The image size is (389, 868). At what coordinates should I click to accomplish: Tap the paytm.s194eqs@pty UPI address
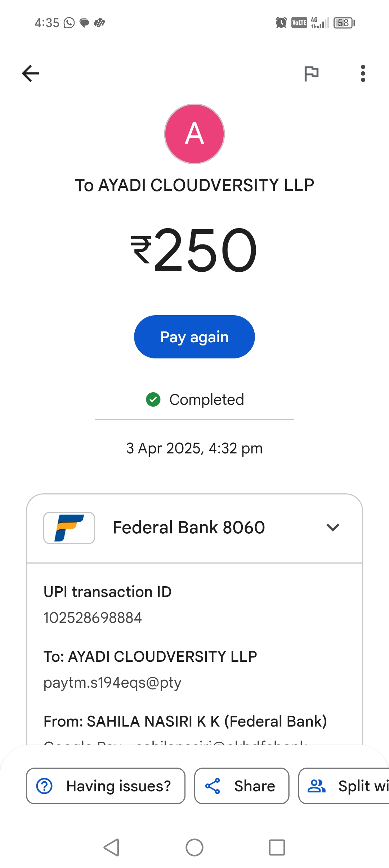[x=112, y=683]
